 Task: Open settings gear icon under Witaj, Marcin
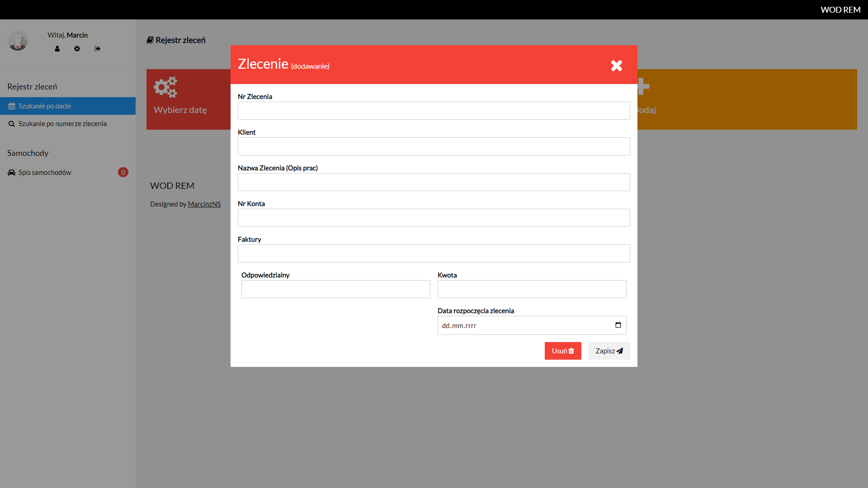[x=77, y=49]
